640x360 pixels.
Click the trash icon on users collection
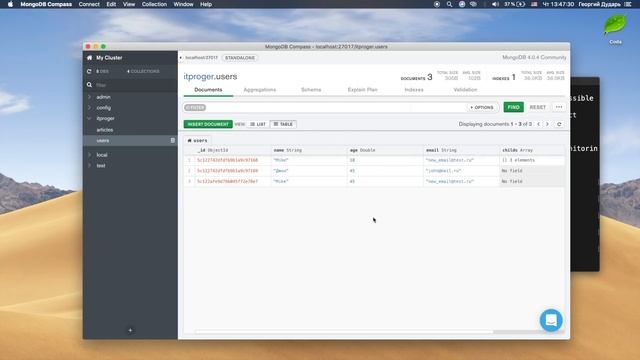coord(173,140)
